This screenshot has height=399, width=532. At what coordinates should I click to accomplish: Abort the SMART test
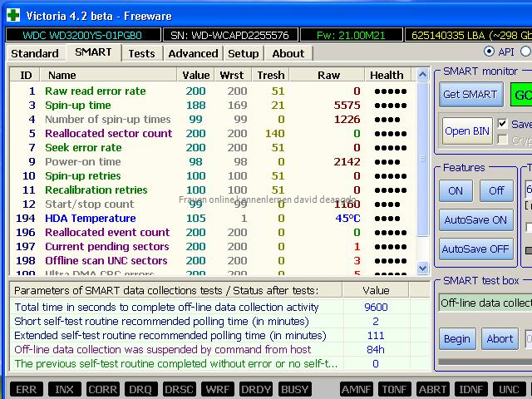click(500, 338)
